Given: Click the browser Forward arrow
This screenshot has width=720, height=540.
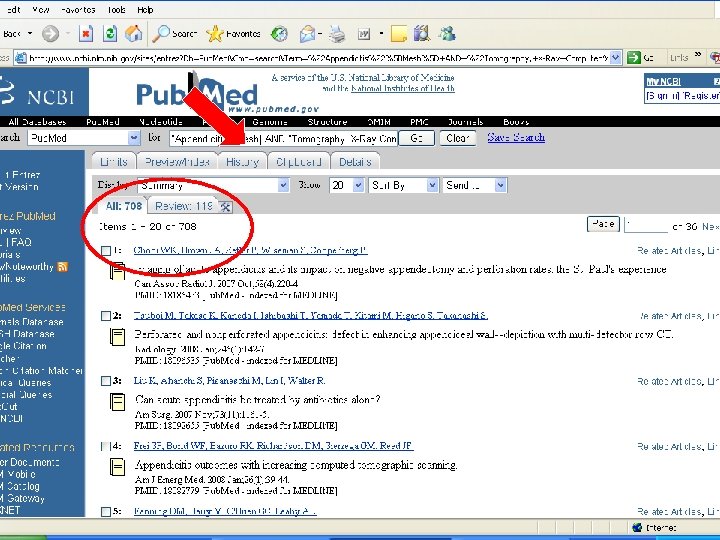Looking at the screenshot, I should coord(50,34).
